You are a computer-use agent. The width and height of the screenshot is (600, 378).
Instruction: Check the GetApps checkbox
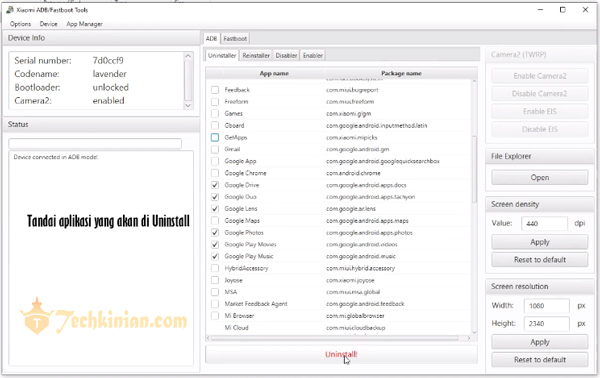tap(215, 137)
